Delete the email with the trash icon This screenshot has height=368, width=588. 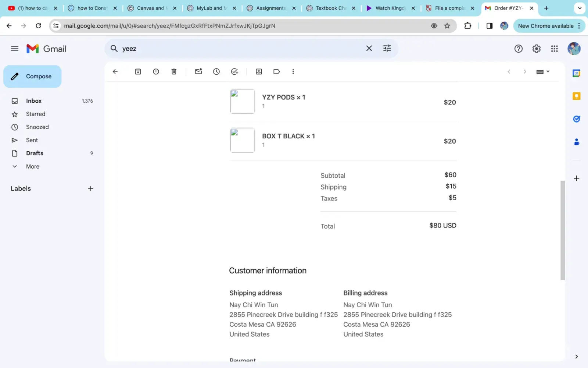pos(174,72)
